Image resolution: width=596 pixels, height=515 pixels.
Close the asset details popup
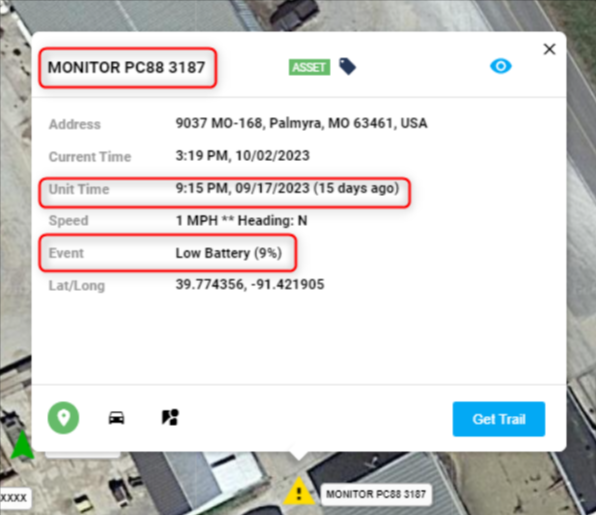tap(549, 49)
